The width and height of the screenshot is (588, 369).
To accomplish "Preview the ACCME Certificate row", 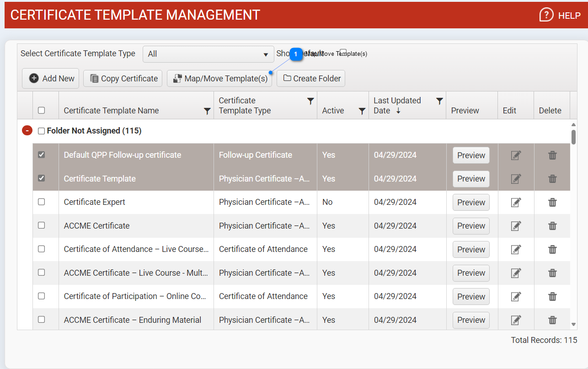I will click(471, 226).
